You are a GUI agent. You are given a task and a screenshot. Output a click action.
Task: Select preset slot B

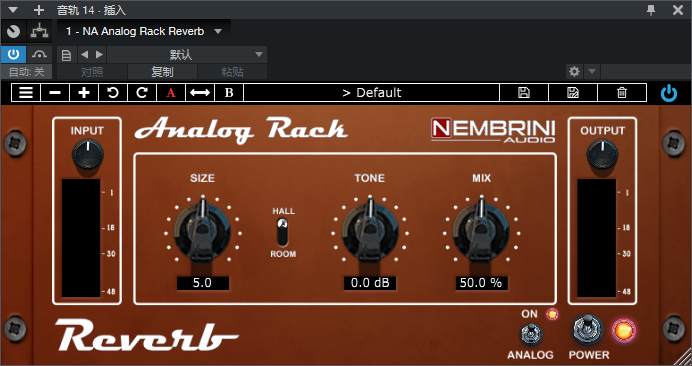(x=229, y=93)
